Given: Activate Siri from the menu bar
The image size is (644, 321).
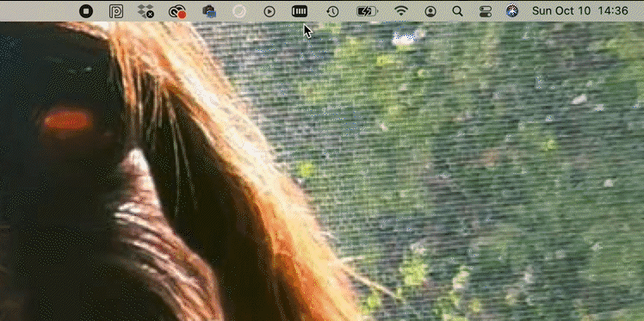Looking at the screenshot, I should tap(511, 11).
